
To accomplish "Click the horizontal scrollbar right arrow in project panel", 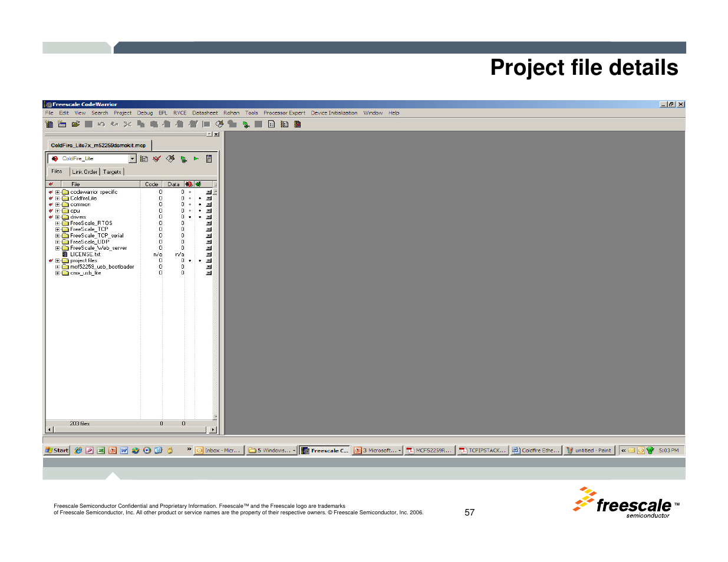I will click(x=213, y=430).
